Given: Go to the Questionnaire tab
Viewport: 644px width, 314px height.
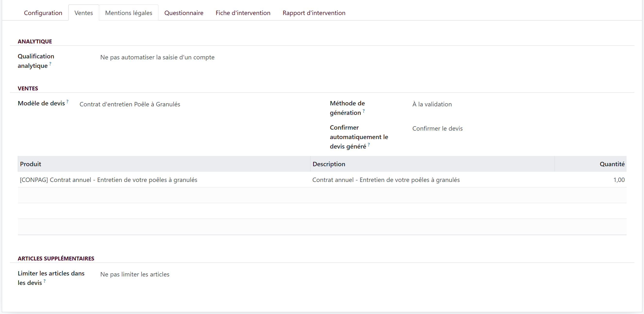Looking at the screenshot, I should tap(184, 13).
